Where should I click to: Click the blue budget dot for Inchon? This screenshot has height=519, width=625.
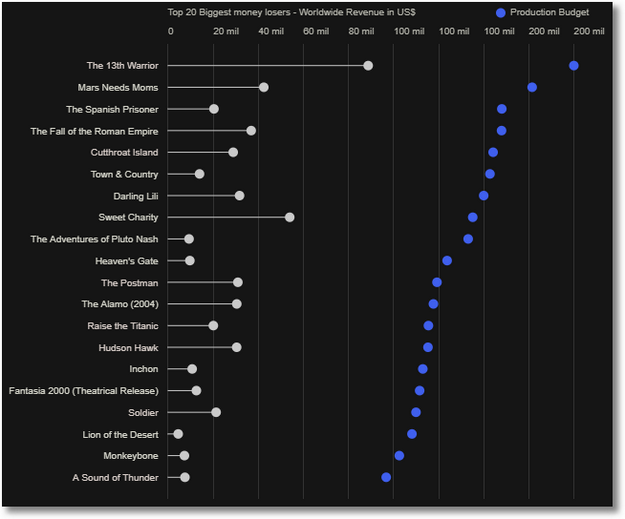(x=423, y=369)
